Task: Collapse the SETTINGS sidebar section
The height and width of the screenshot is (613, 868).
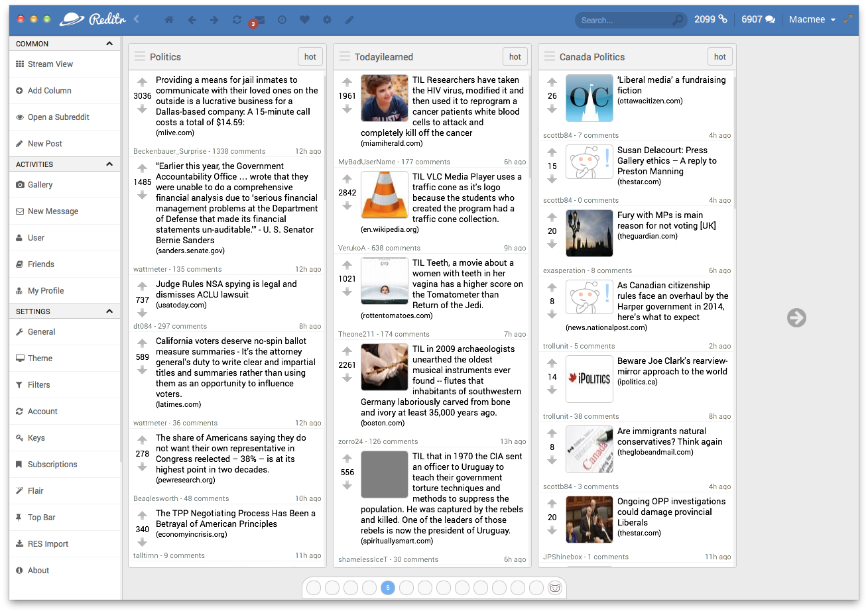Action: (x=109, y=311)
